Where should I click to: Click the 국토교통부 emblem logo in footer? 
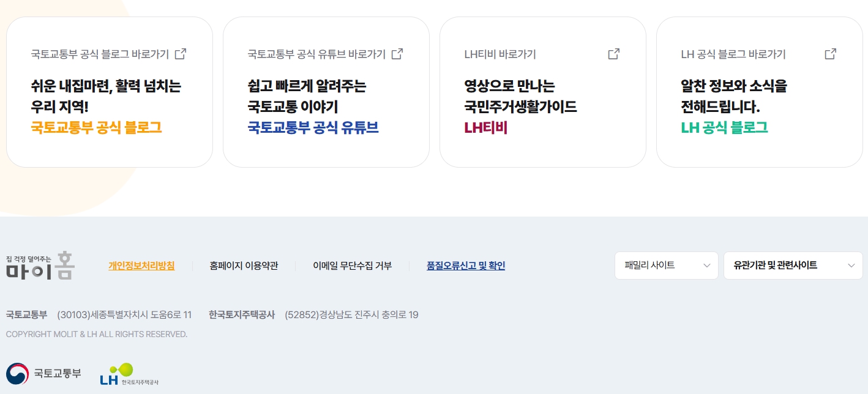43,373
